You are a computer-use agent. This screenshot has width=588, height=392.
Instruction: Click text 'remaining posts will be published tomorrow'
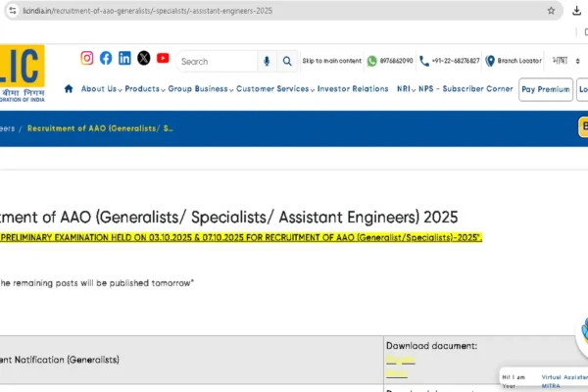pos(103,283)
